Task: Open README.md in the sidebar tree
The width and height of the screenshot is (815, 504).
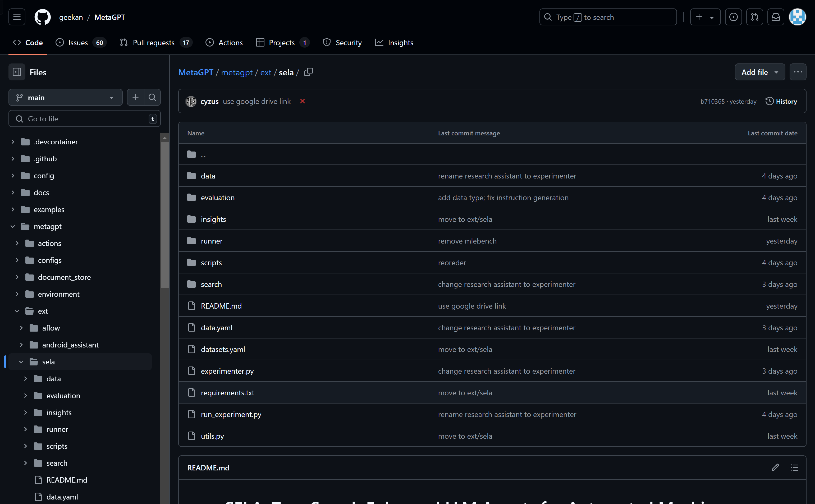Action: pyautogui.click(x=67, y=480)
